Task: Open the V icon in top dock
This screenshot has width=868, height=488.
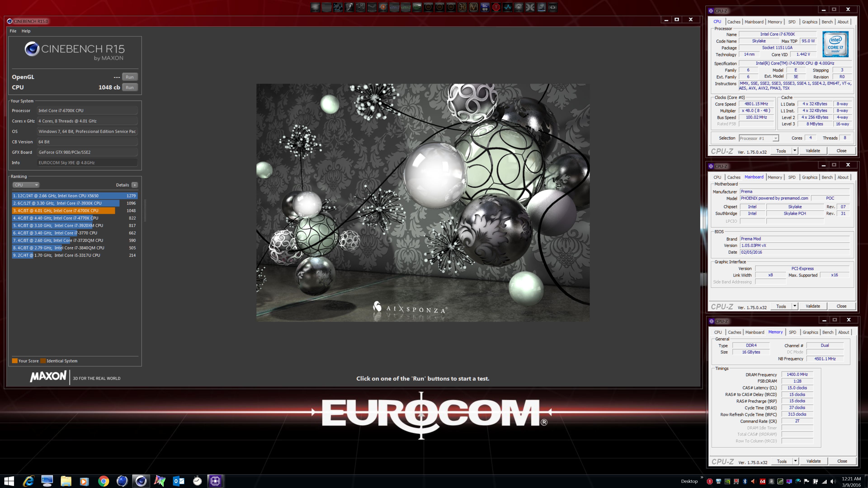Action: click(473, 7)
